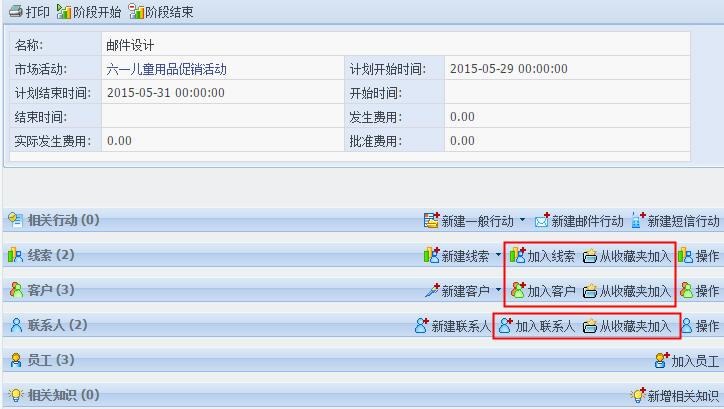Click the 相关行动 section icon
This screenshot has width=724, height=409.
pos(15,220)
